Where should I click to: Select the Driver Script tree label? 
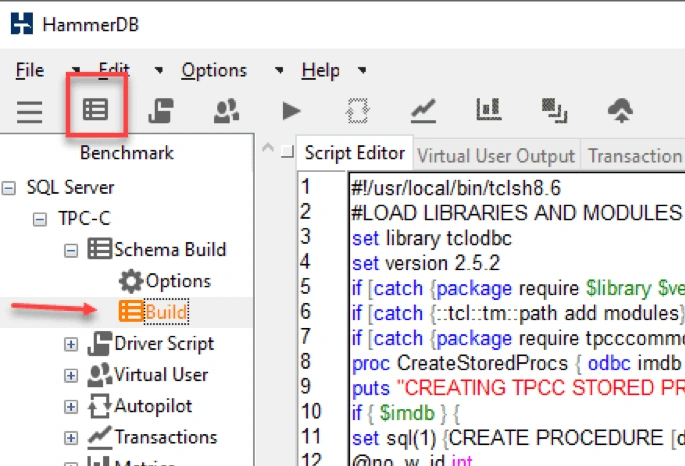(164, 343)
